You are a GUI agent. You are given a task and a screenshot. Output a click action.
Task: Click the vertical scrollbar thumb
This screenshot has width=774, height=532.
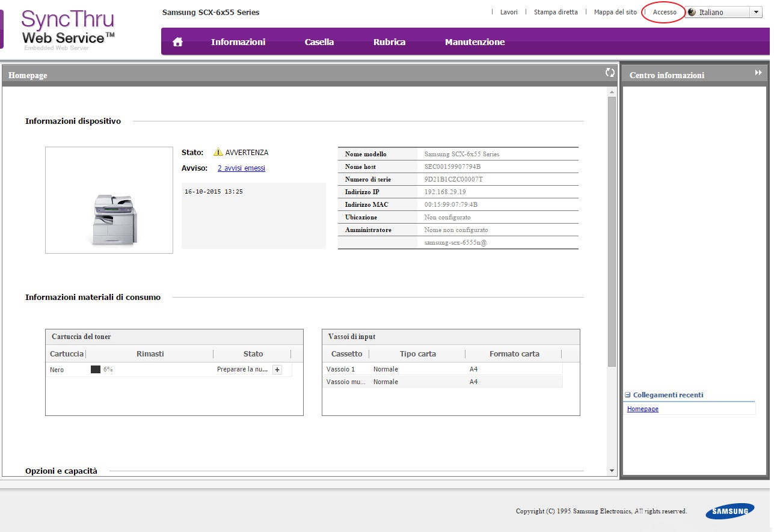point(612,231)
